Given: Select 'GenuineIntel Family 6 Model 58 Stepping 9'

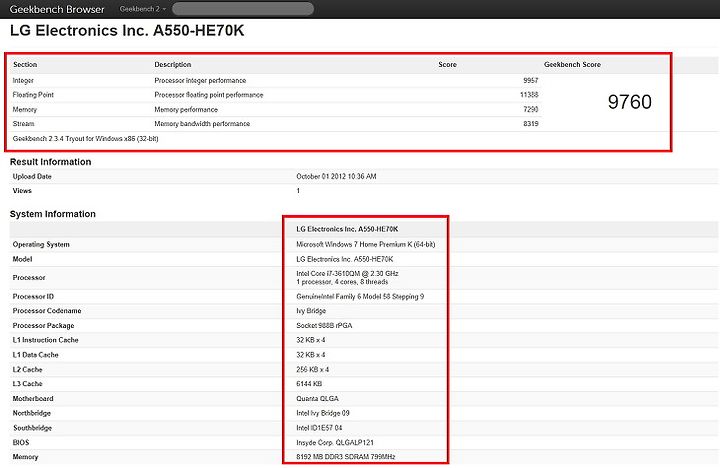Looking at the screenshot, I should (360, 296).
